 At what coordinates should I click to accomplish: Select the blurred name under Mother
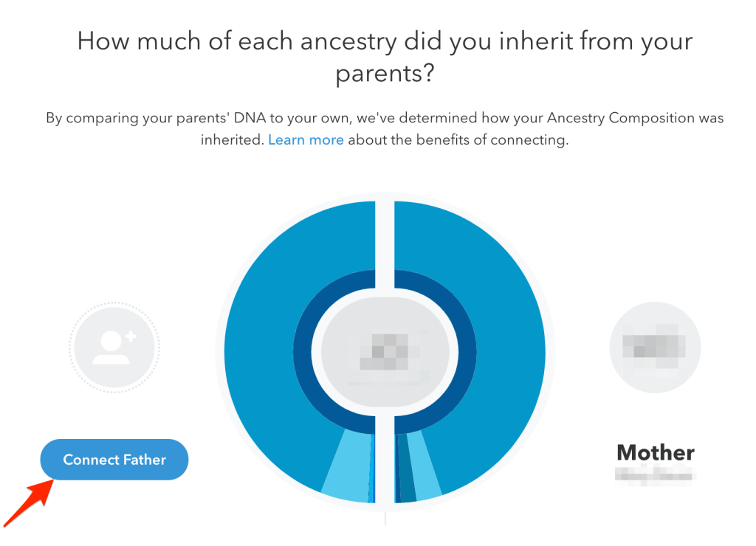(x=654, y=474)
